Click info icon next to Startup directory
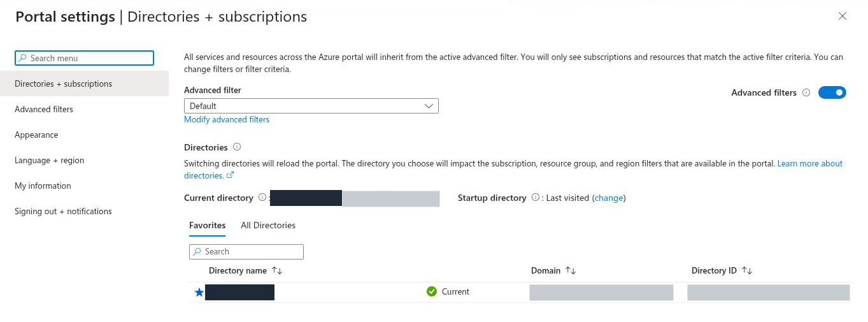 536,198
